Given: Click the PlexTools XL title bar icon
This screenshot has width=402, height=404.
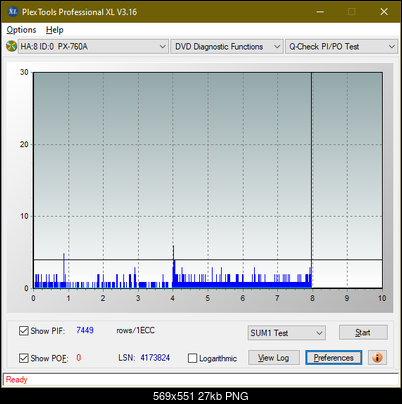Looking at the screenshot, I should coord(13,12).
